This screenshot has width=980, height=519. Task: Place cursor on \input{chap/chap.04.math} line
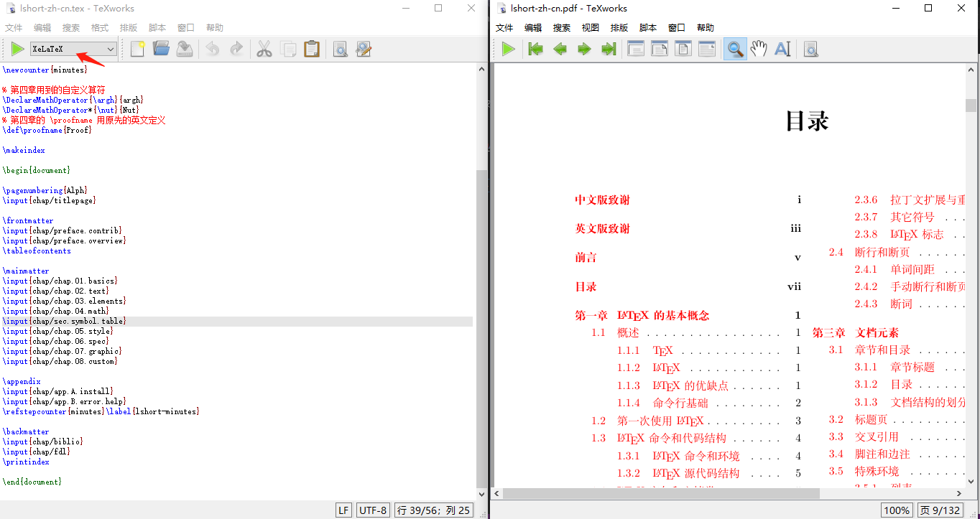click(x=55, y=311)
